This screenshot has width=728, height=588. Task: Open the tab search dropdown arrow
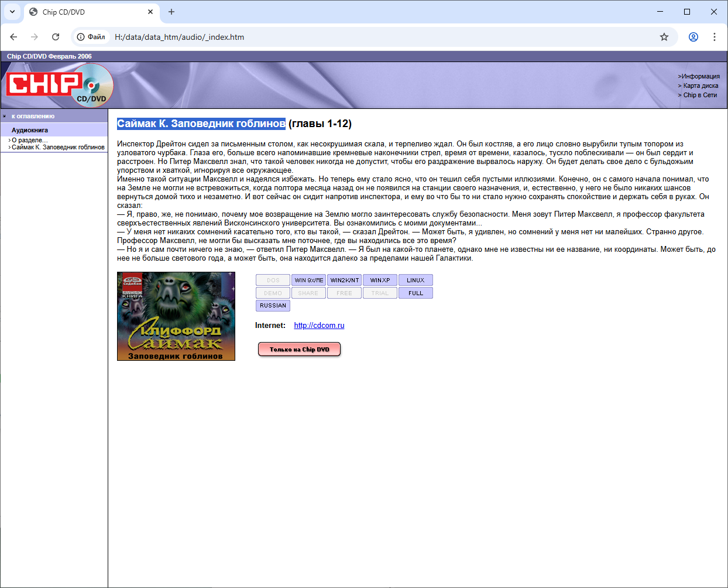12,12
